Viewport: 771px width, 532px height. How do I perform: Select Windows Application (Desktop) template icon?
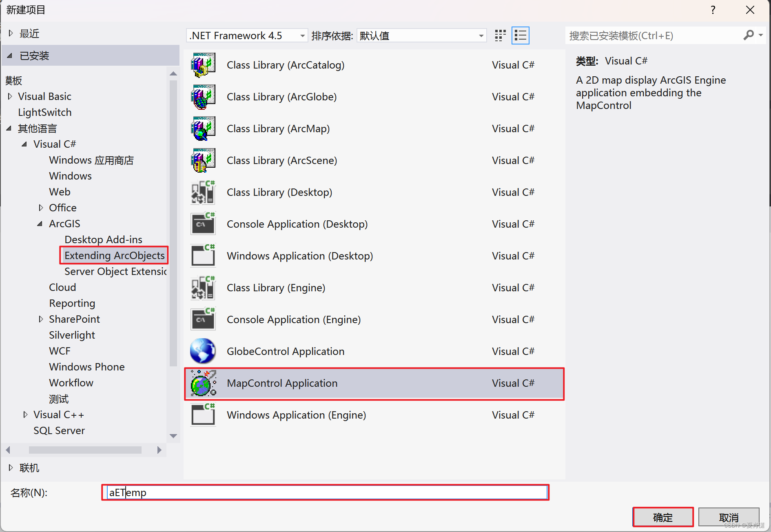click(x=203, y=256)
